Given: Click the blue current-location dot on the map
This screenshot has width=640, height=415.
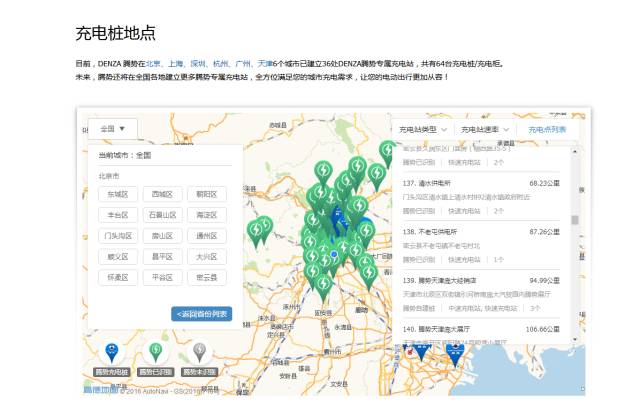Looking at the screenshot, I should [334, 254].
